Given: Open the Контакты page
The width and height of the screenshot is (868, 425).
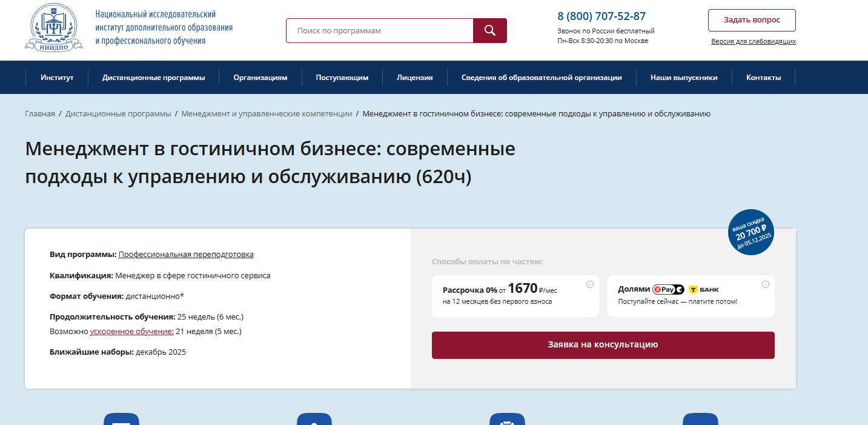Looking at the screenshot, I should tap(763, 78).
